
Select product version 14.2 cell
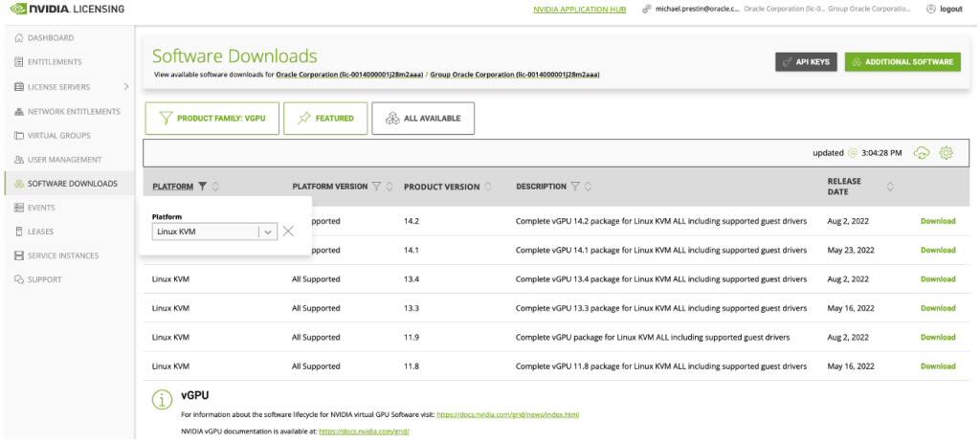click(x=412, y=221)
